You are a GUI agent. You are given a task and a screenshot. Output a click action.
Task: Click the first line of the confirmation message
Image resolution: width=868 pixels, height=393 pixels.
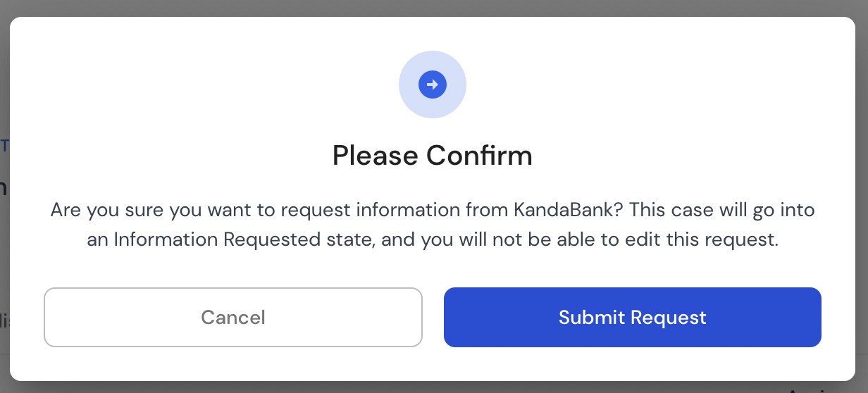click(433, 211)
